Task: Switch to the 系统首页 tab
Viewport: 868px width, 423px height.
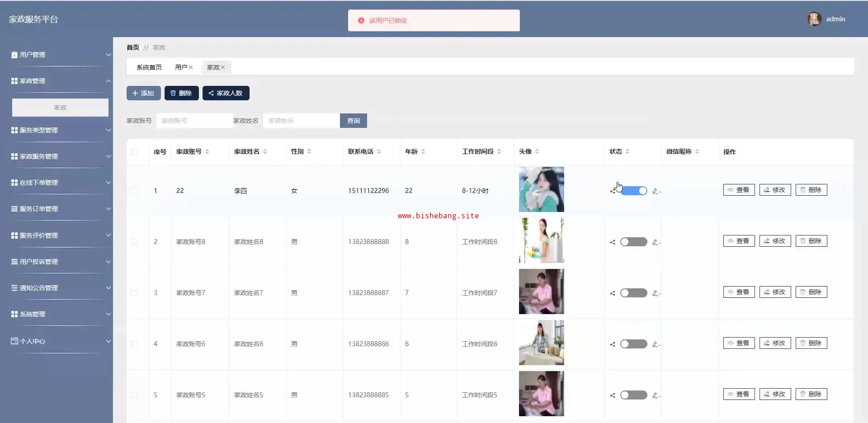Action: pos(149,67)
